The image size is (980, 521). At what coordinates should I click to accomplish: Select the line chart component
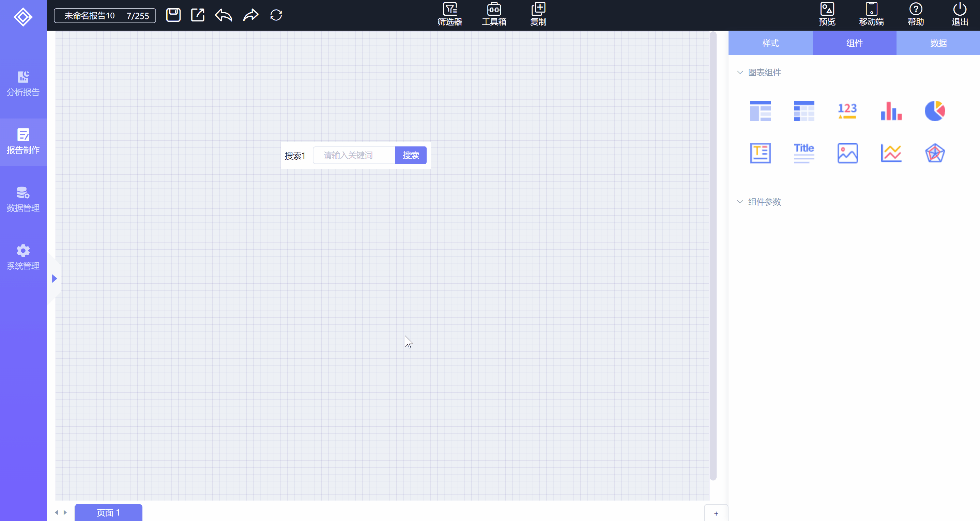point(891,153)
